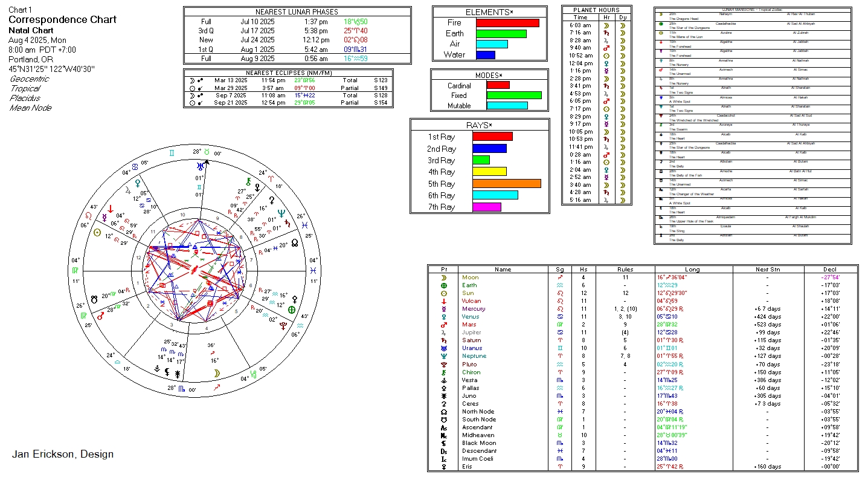Select the Pluto glyph in the wheel
868x477 pixels.
284,324
